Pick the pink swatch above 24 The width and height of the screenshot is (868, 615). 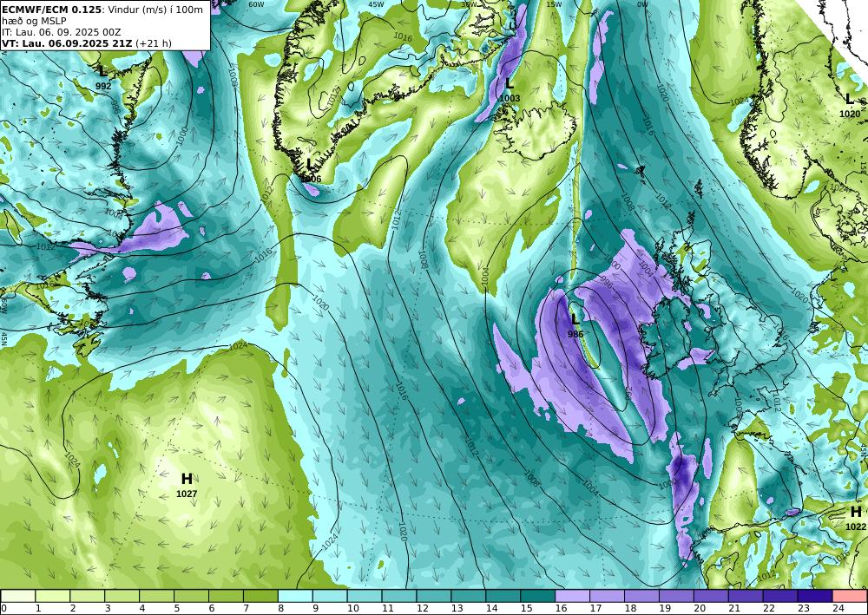pyautogui.click(x=849, y=596)
